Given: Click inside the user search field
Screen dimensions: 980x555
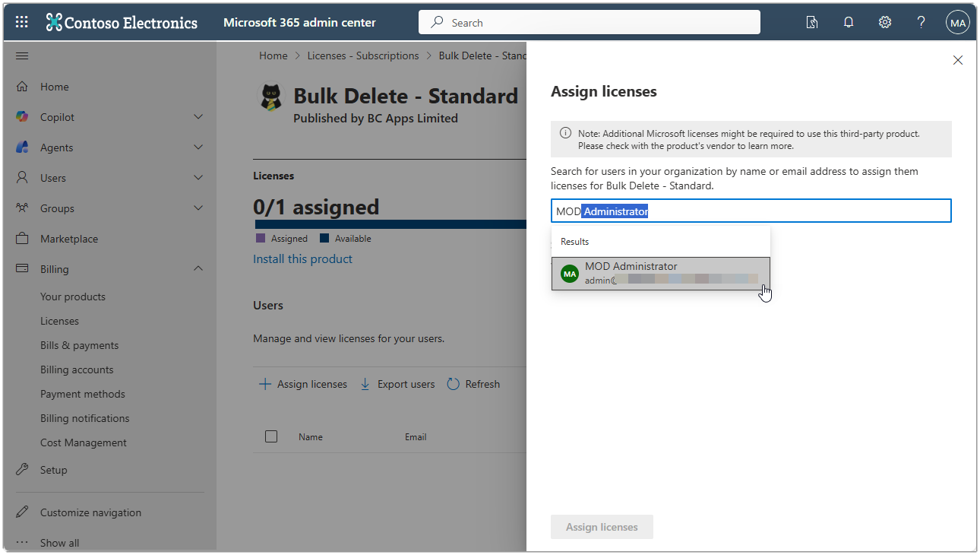Looking at the screenshot, I should (x=751, y=211).
